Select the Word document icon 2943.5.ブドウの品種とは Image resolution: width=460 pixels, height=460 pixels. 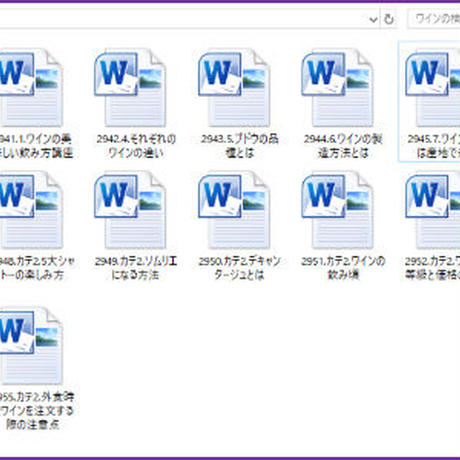coord(234,88)
